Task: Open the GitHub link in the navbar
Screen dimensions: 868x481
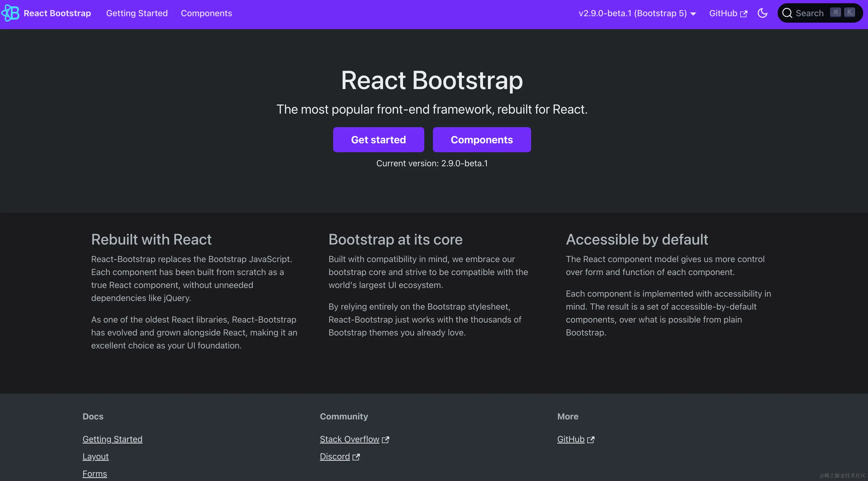Action: (728, 13)
